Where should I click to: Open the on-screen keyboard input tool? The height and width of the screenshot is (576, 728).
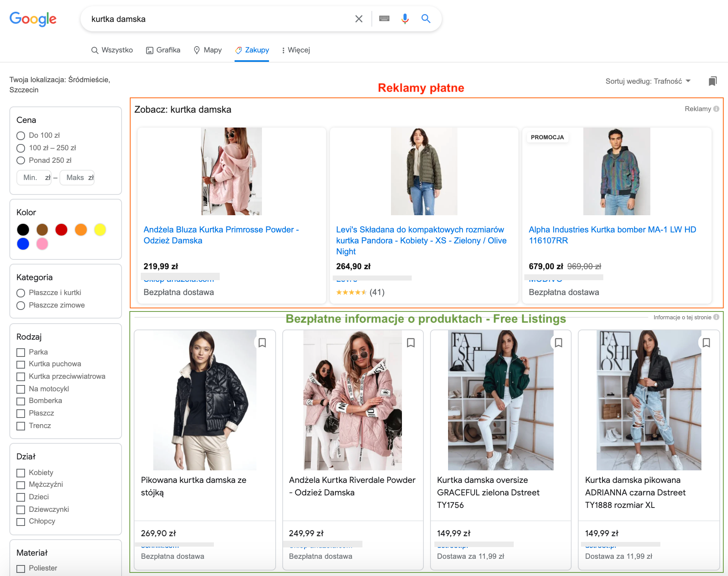(384, 19)
